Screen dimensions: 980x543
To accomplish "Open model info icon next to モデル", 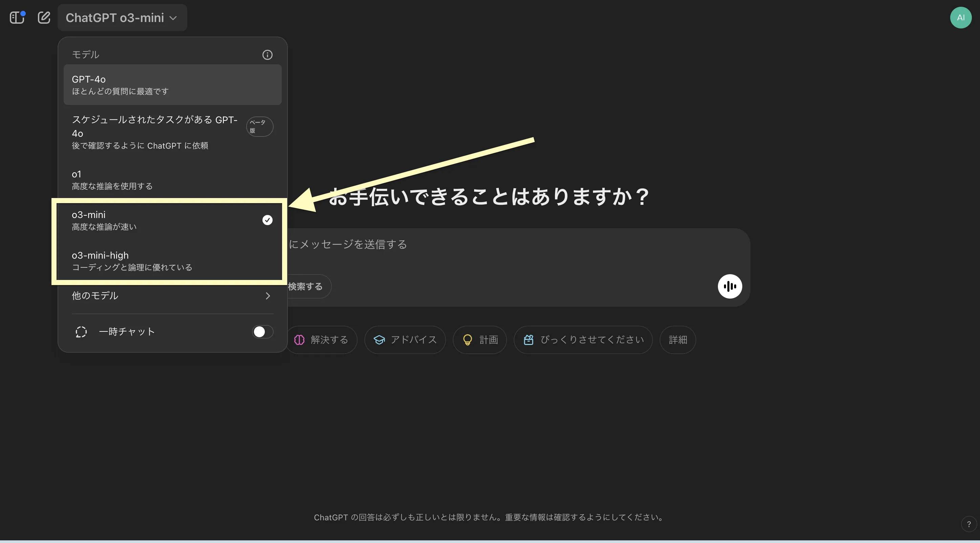I will pos(268,55).
